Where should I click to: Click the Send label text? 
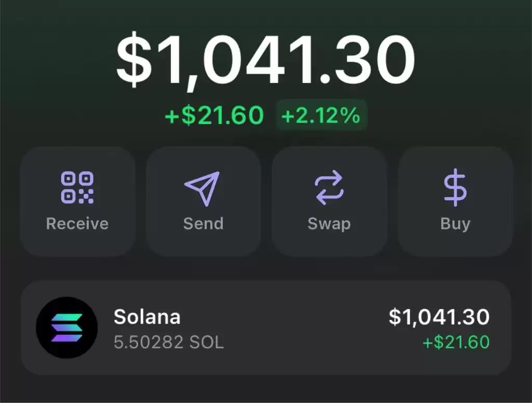point(203,223)
